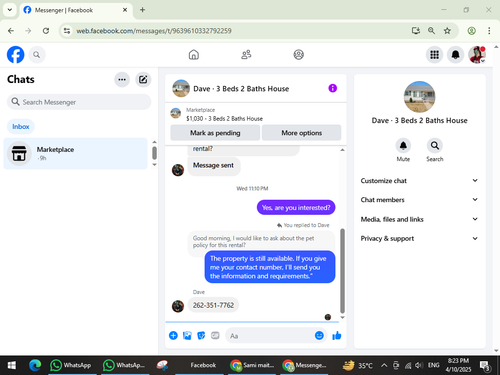Image resolution: width=500 pixels, height=375 pixels.
Task: Click the 'Yes, are you interested?' message bubble
Action: click(x=296, y=207)
